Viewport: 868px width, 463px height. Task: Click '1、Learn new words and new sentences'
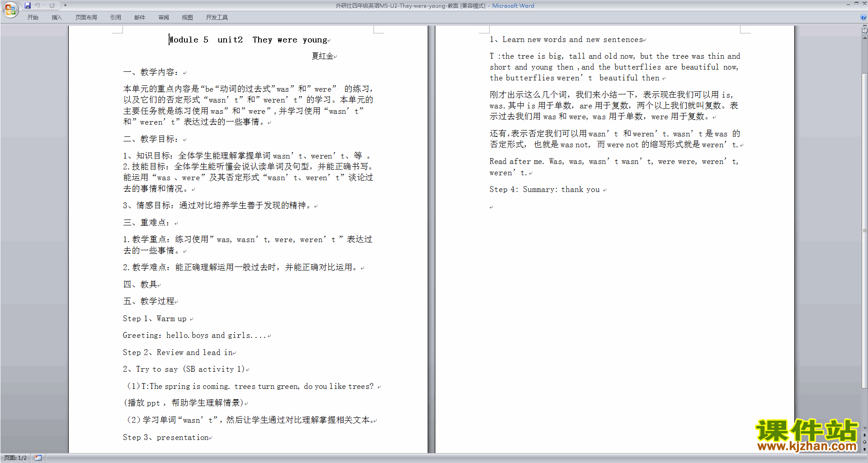coord(566,40)
